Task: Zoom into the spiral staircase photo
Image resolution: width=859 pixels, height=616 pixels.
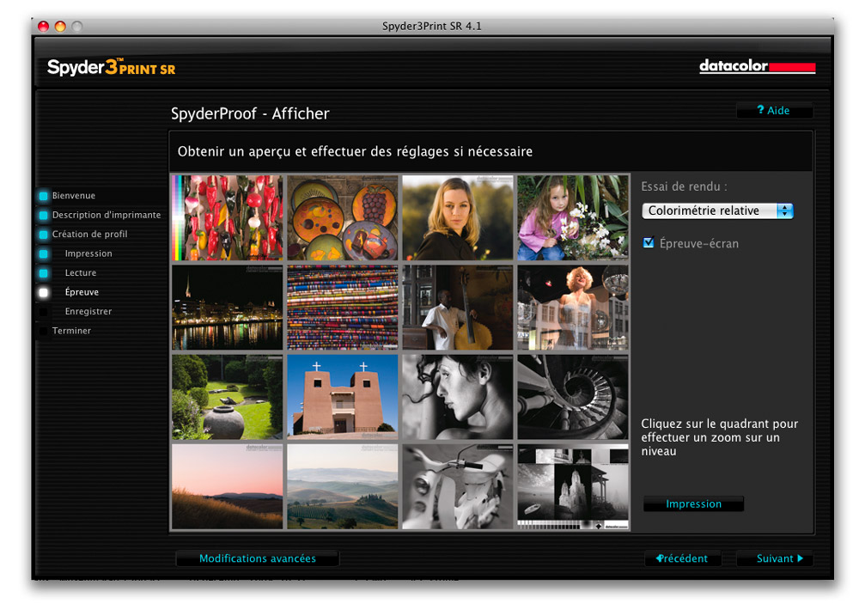Action: coord(573,397)
